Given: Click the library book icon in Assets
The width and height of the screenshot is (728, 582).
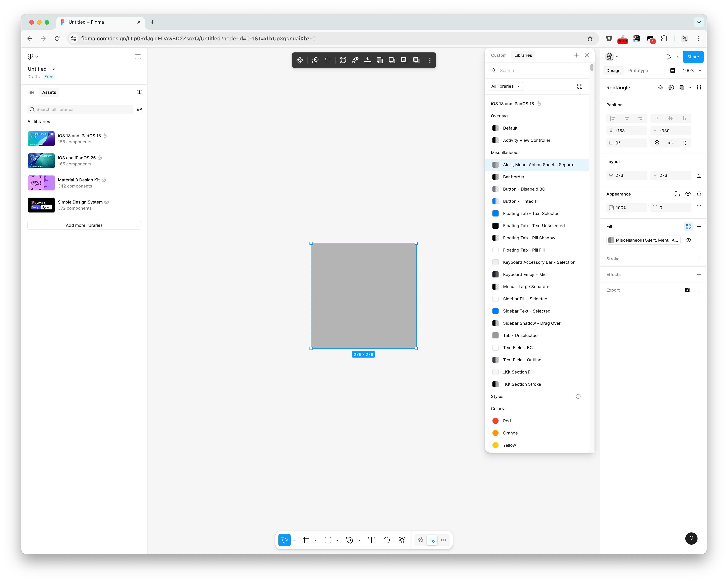Looking at the screenshot, I should click(139, 92).
